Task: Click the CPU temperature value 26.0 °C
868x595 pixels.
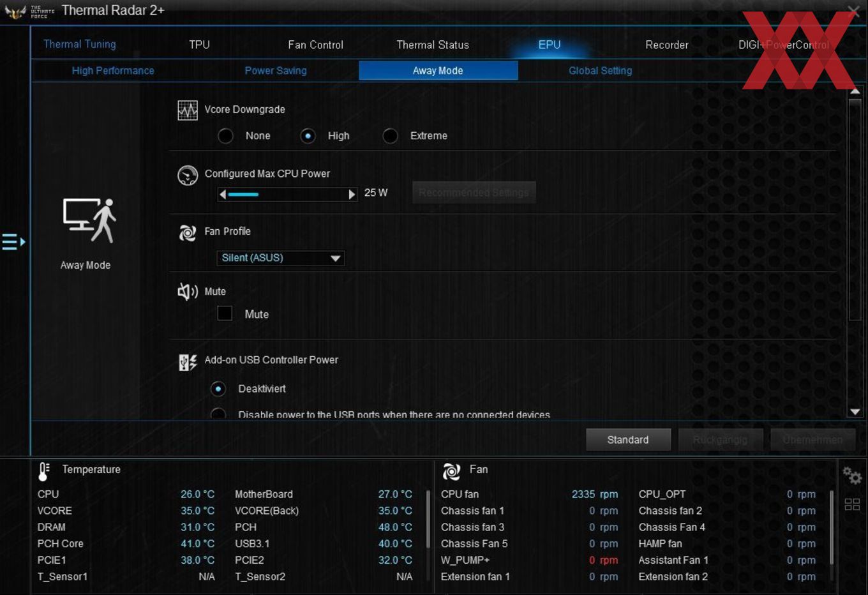Action: point(197,494)
